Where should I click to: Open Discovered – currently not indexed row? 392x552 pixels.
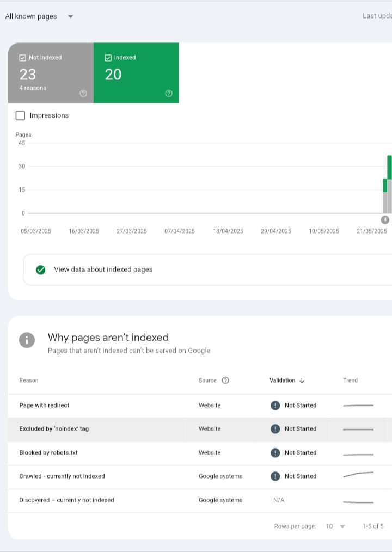(200, 500)
